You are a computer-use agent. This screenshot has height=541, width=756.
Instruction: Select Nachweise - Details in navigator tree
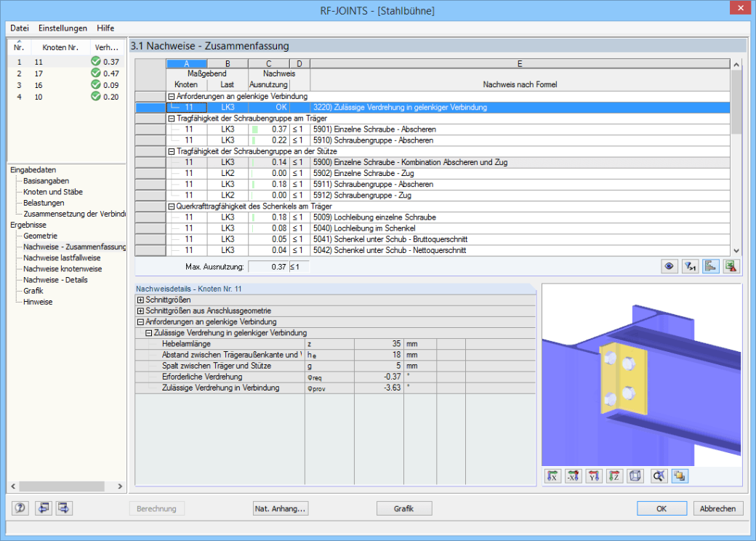[55, 280]
